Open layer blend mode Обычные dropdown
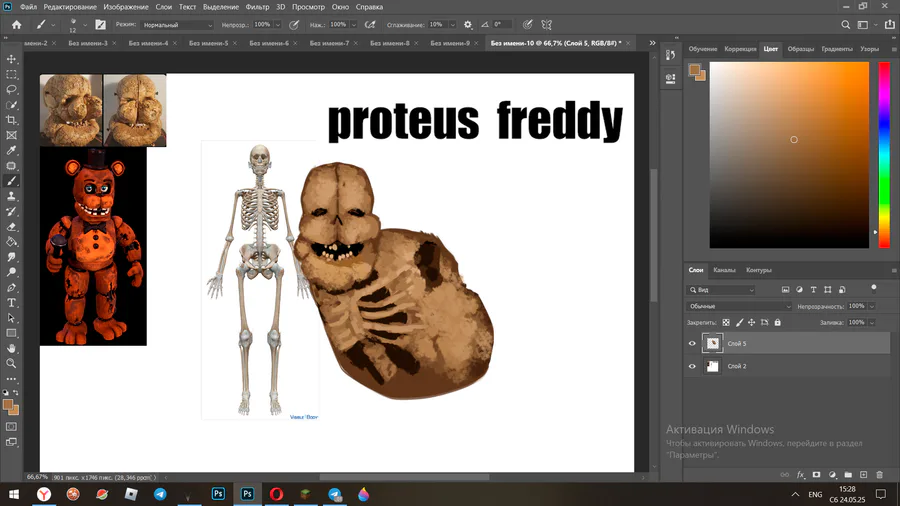The width and height of the screenshot is (900, 506). click(739, 306)
